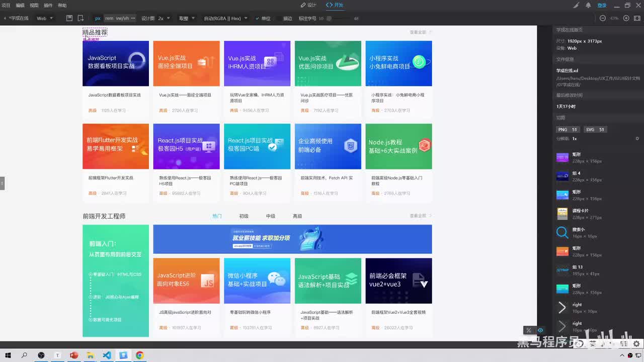Open Windows Start menu
The image size is (644, 362).
[x=9, y=355]
